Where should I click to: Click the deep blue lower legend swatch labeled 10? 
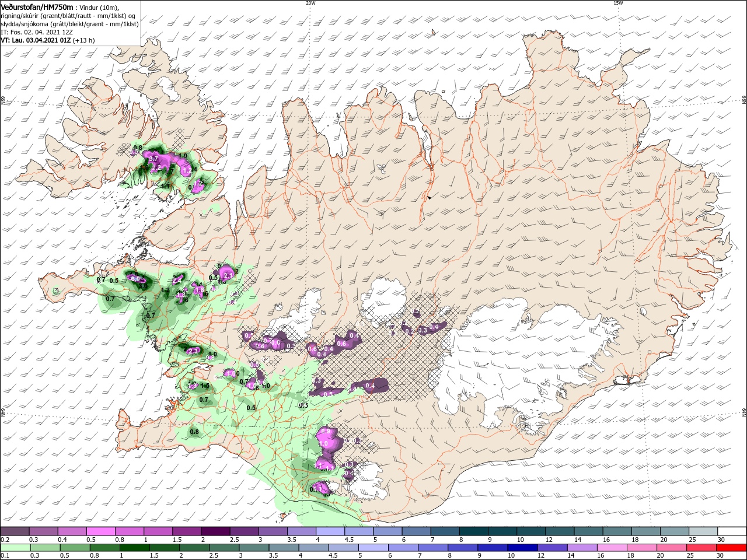tap(522, 548)
